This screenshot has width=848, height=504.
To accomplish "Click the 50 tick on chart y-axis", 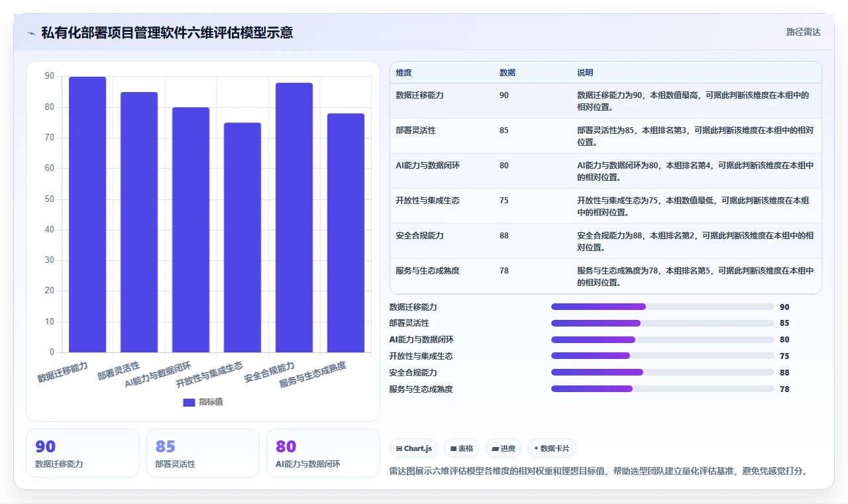I will tap(50, 199).
